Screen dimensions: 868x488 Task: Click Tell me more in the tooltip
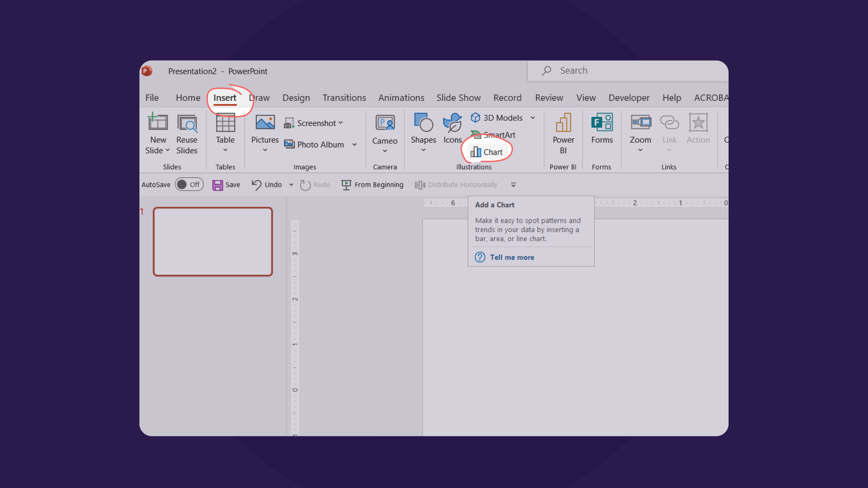point(512,257)
